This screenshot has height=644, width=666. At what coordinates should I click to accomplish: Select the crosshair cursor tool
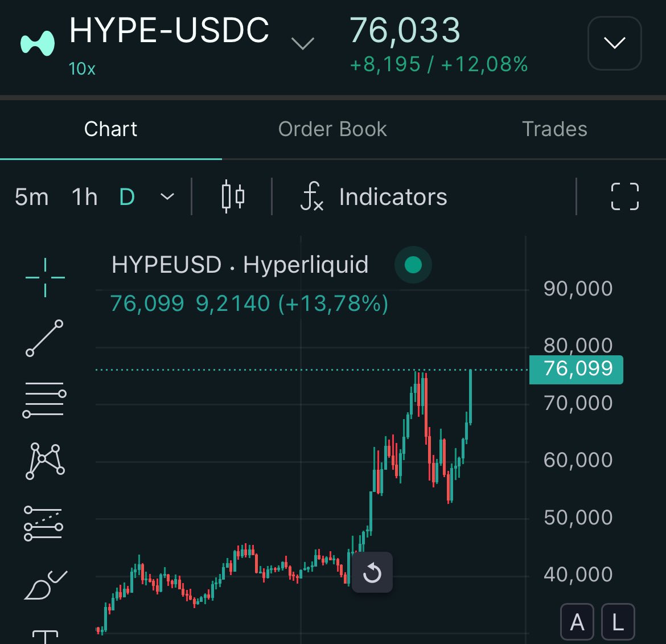tap(45, 277)
